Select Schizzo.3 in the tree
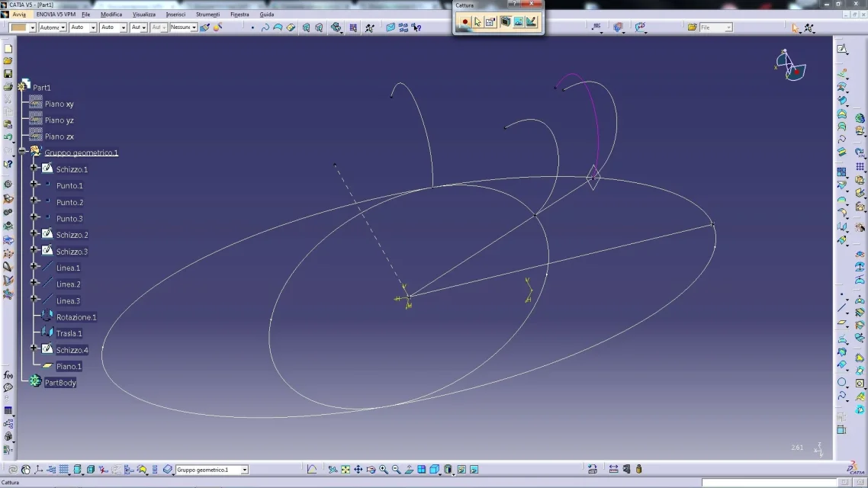868x488 pixels. (72, 252)
